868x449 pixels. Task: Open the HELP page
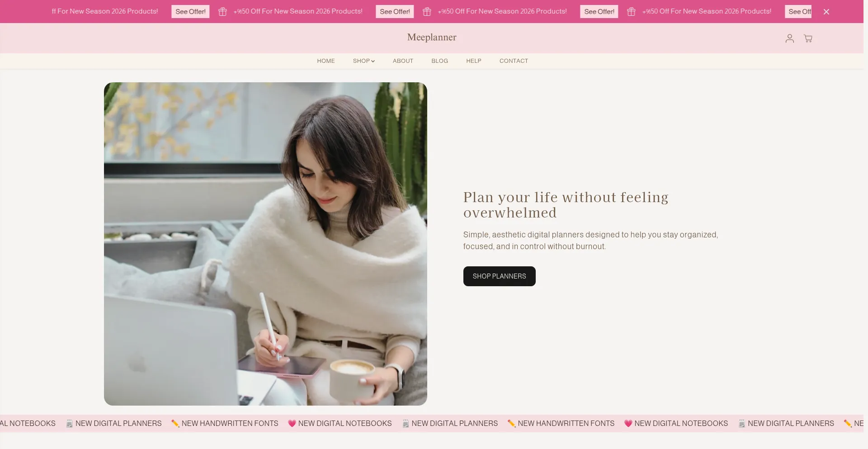474,61
